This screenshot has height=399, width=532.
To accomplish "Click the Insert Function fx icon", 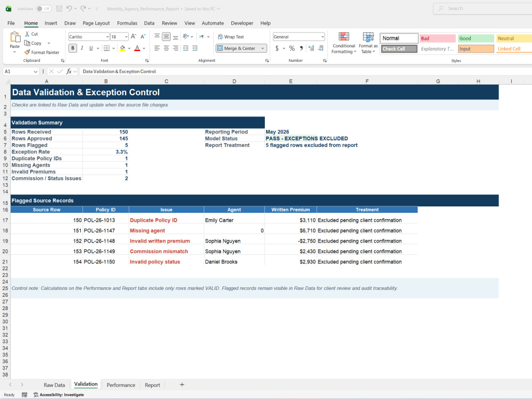I will 69,71.
